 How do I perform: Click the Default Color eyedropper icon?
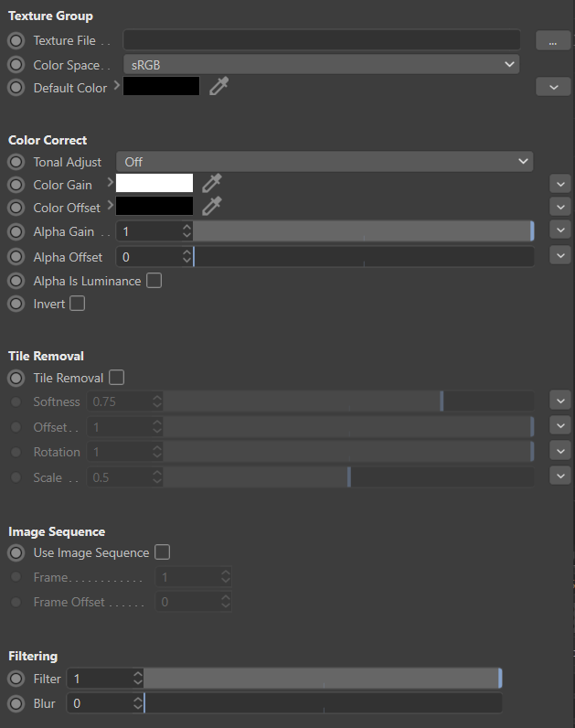coord(218,87)
